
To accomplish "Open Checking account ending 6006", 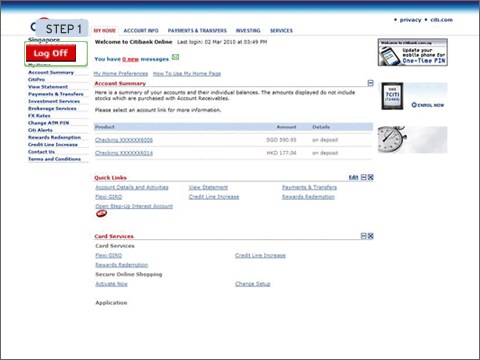I will point(124,140).
